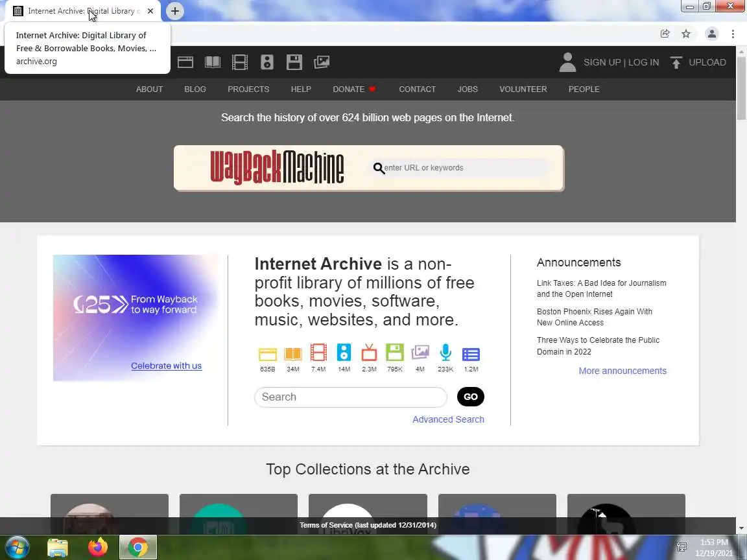Image resolution: width=747 pixels, height=560 pixels.
Task: Click the TV icon labeled 2.3M
Action: coord(369,353)
